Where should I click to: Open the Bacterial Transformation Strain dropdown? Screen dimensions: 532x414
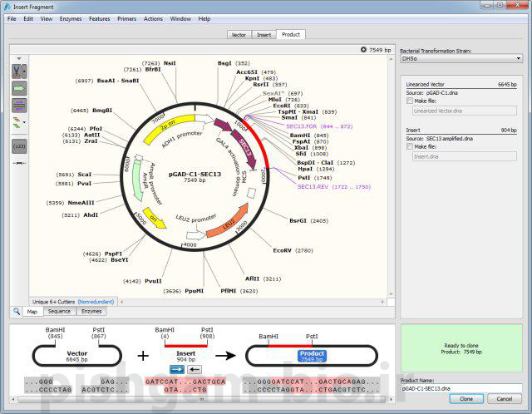pos(461,59)
